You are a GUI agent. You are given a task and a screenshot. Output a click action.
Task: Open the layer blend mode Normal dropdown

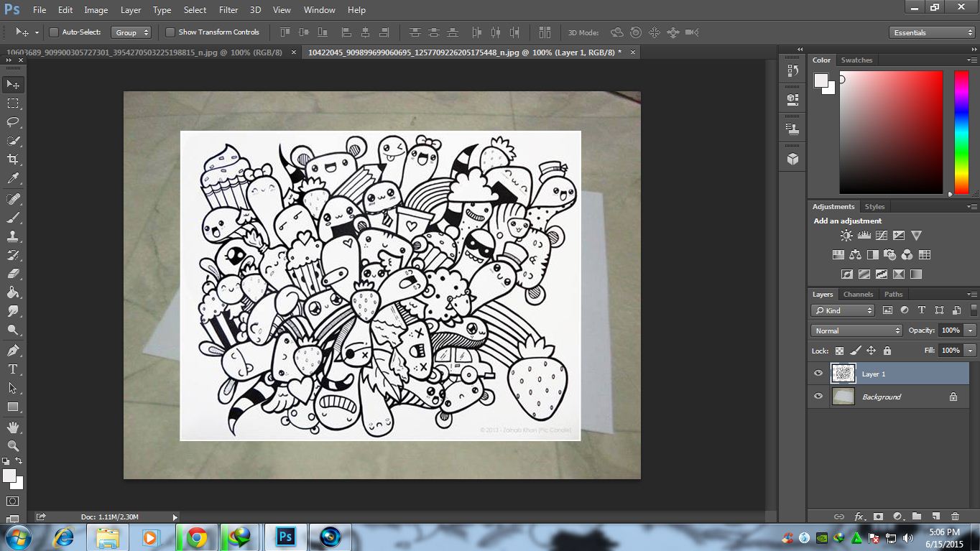point(856,330)
